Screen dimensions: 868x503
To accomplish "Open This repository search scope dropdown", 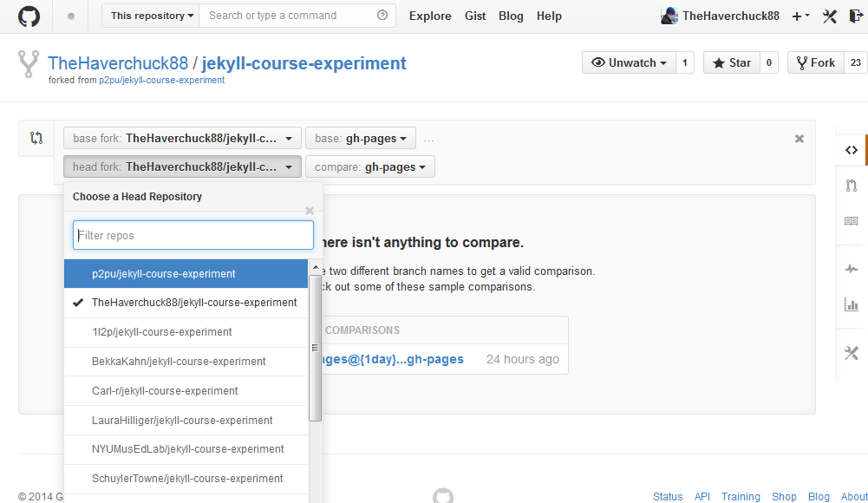I will point(151,16).
